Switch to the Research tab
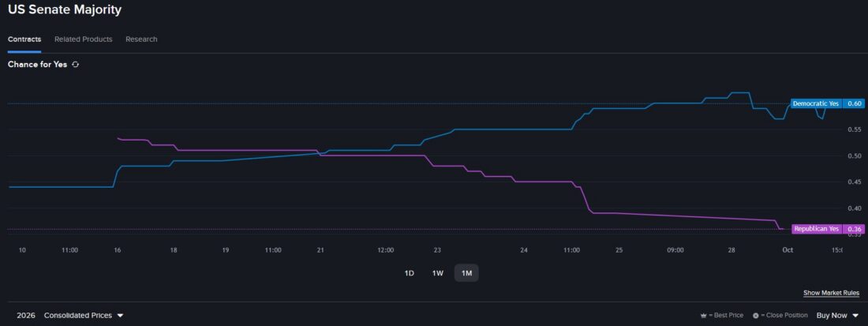Screen dimensions: 868x326 pyautogui.click(x=141, y=39)
